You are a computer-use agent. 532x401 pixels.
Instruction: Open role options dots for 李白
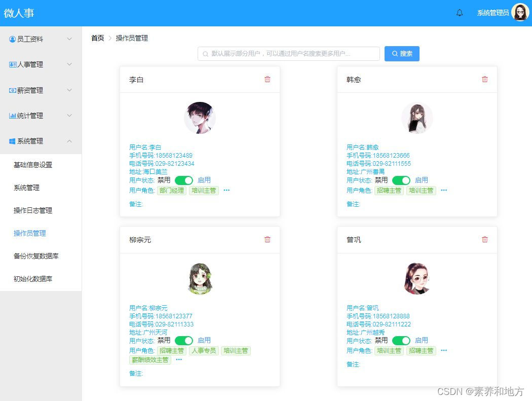pos(226,190)
